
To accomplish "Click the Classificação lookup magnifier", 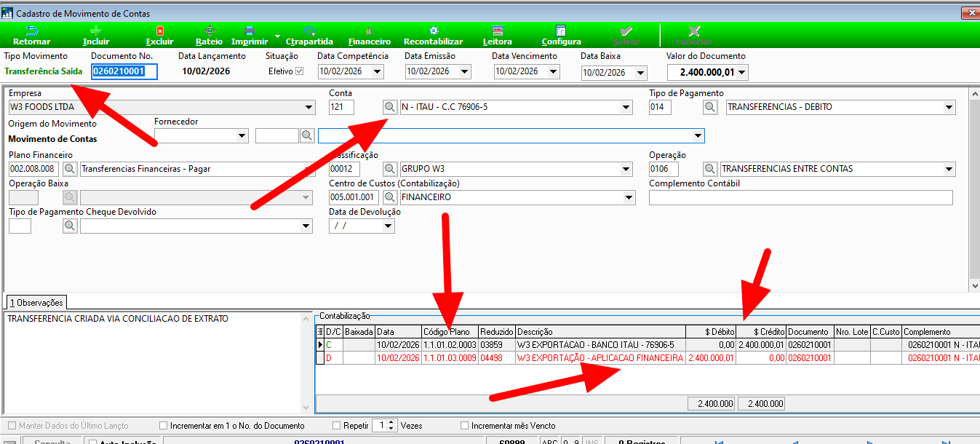I will (390, 169).
